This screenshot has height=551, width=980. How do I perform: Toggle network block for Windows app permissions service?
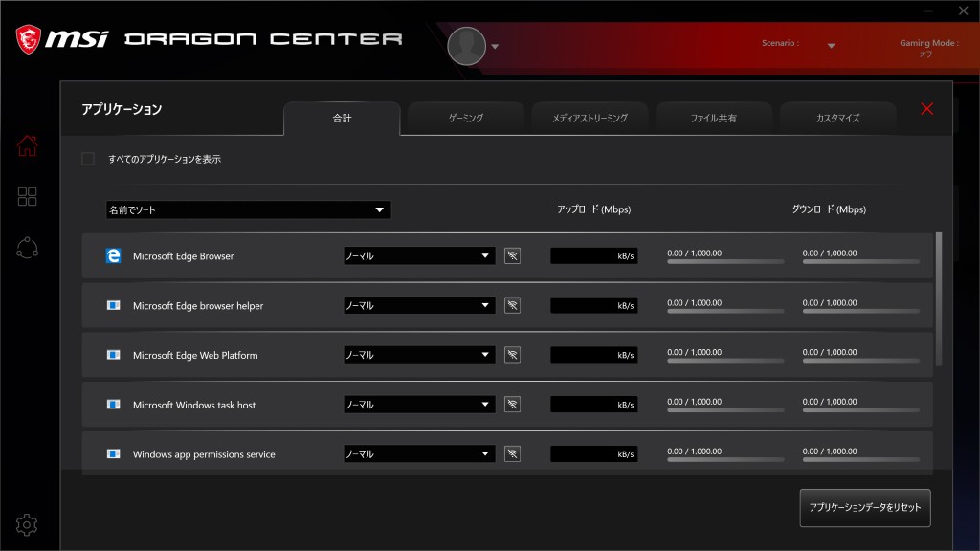pos(513,453)
